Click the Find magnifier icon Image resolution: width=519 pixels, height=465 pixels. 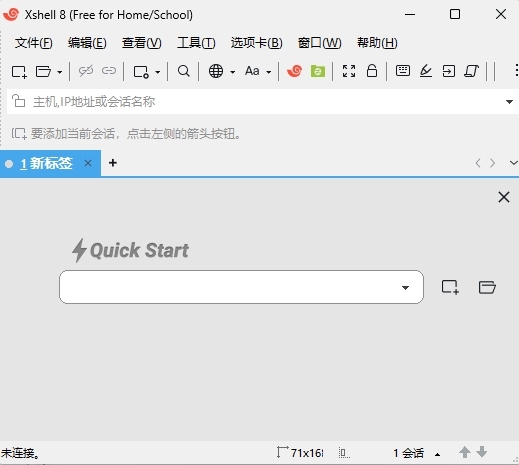click(183, 71)
